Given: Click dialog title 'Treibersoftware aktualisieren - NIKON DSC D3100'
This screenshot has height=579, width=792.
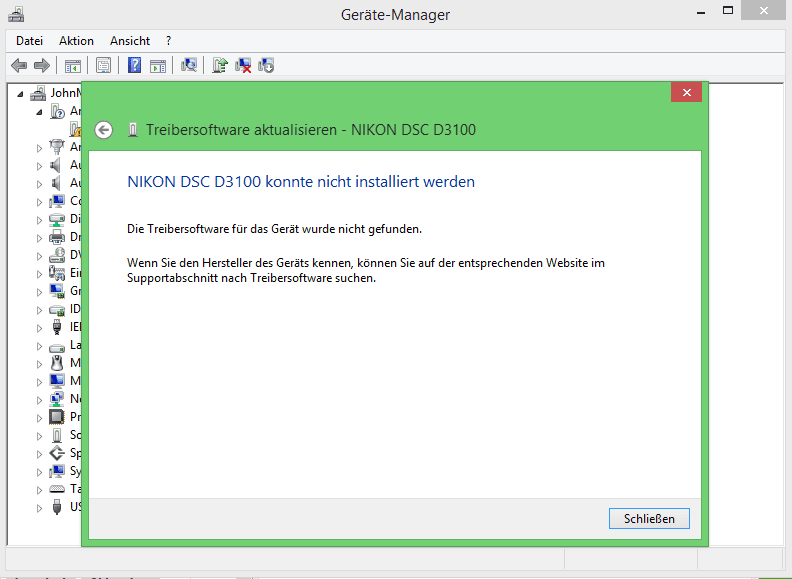Looking at the screenshot, I should coord(311,130).
